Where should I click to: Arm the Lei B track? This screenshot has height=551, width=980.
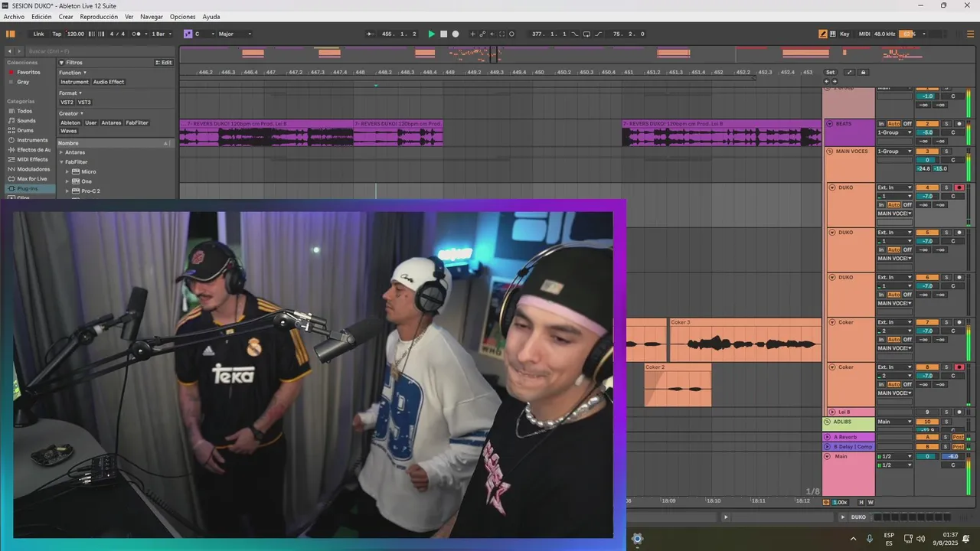coord(959,412)
